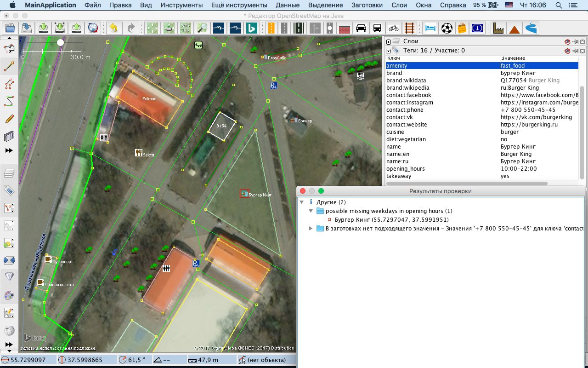Toggle the Wikipedia globe panel button
Screen dimensions: 588x368
click(9, 330)
